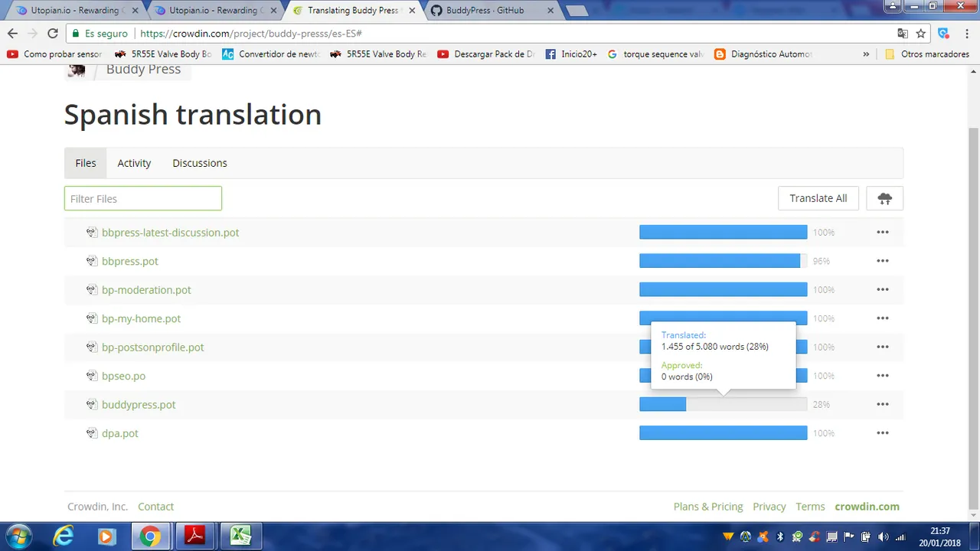
Task: Switch to the Activity tab
Action: click(x=134, y=163)
